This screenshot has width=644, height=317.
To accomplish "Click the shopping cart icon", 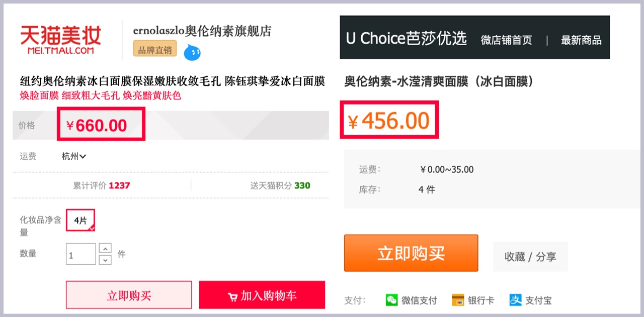I will coord(232,296).
